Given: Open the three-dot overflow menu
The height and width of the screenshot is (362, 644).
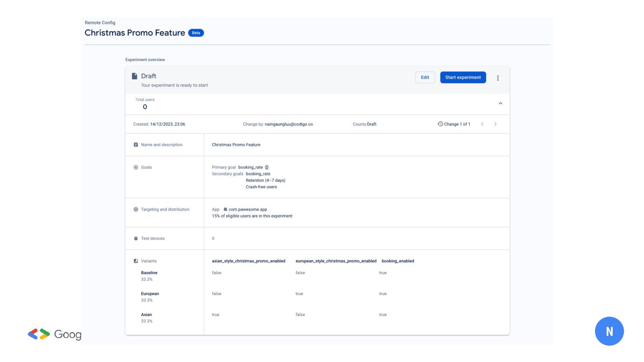Looking at the screenshot, I should pos(498,78).
